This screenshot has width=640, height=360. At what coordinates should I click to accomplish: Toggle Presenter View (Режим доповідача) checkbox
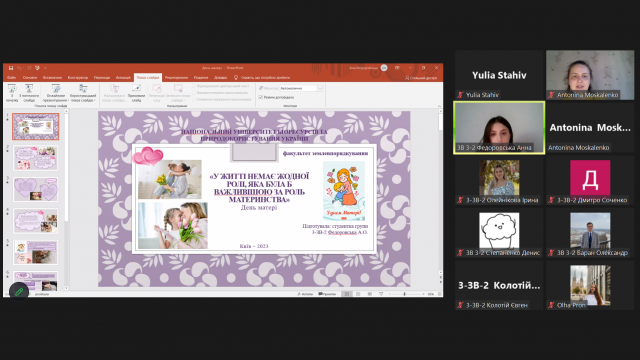coord(260,97)
